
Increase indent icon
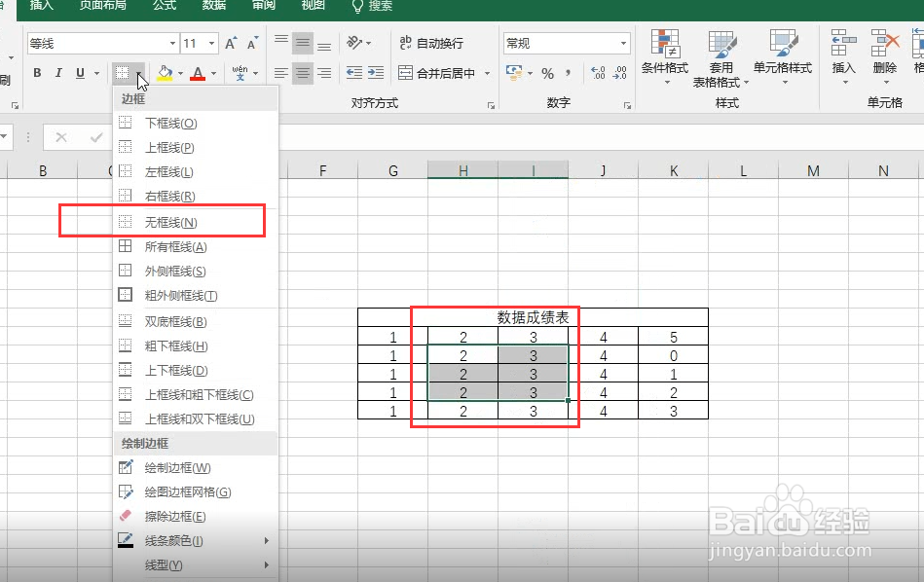(x=376, y=72)
